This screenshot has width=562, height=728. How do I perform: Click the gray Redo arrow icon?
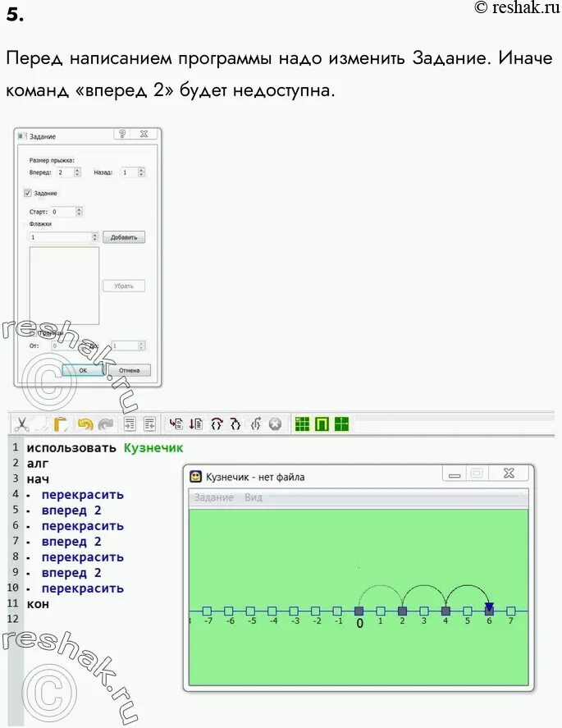107,424
